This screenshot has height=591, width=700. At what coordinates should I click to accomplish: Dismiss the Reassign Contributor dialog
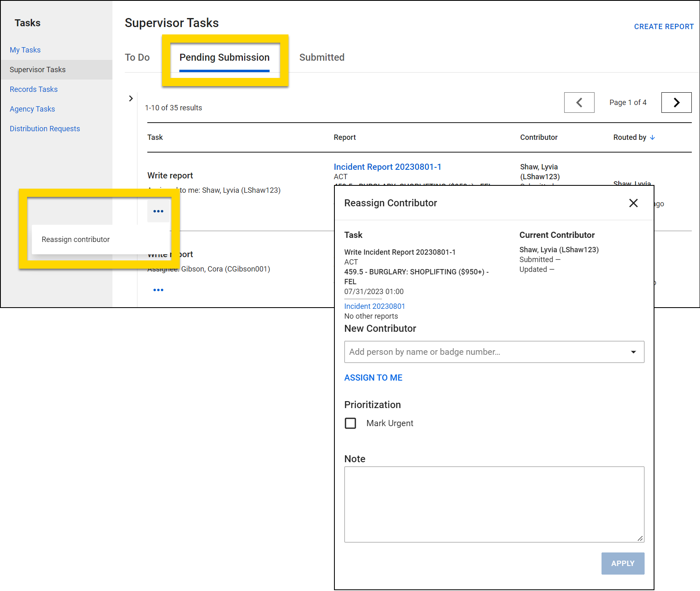pyautogui.click(x=633, y=203)
